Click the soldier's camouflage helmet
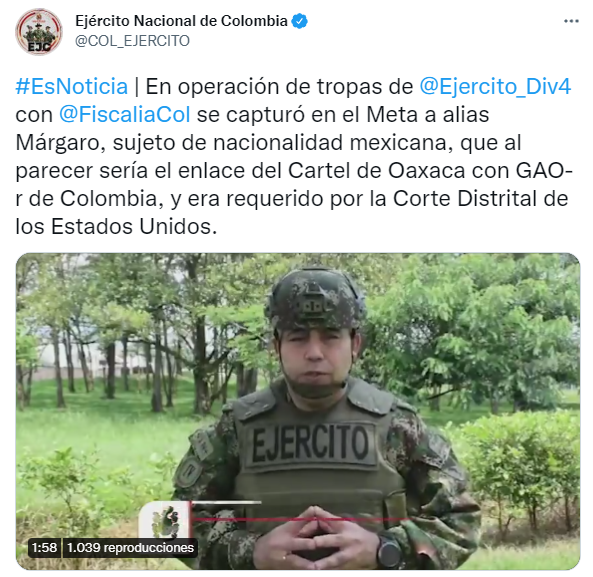Viewport: 593px width, 577px height. point(315,298)
